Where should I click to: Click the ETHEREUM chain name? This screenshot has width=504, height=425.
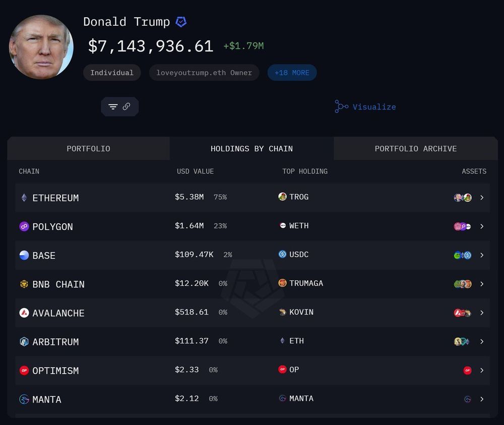tap(55, 198)
